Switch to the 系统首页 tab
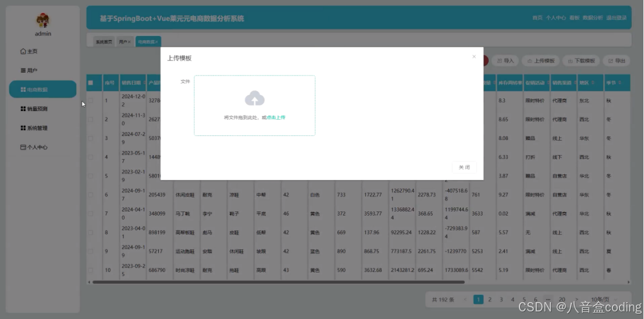The height and width of the screenshot is (319, 644). pos(104,42)
